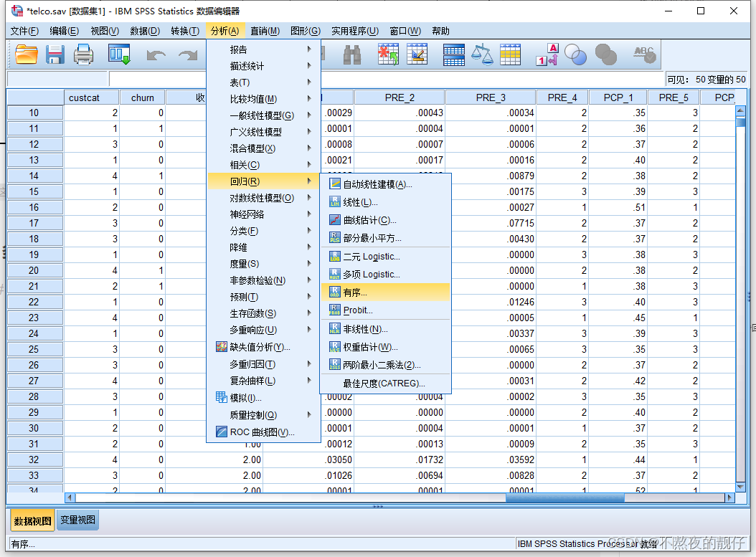The width and height of the screenshot is (756, 557).
Task: Run spell check ABC icon
Action: coord(645,54)
